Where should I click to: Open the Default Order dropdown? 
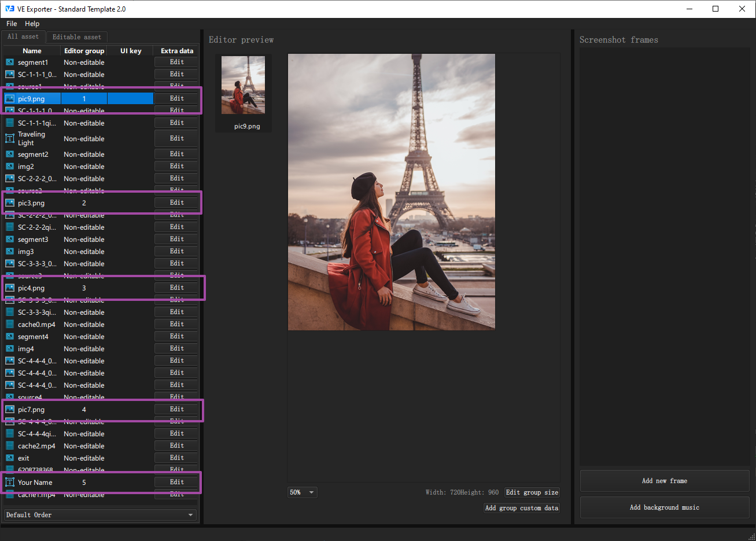(100, 515)
